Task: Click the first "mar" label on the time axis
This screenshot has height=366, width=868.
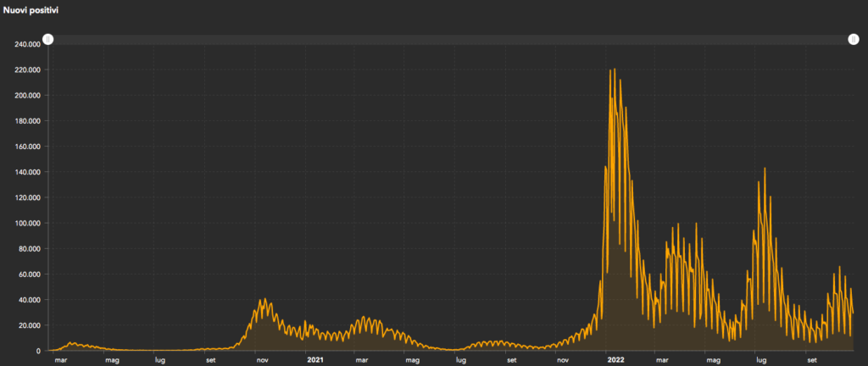Action: tap(60, 359)
